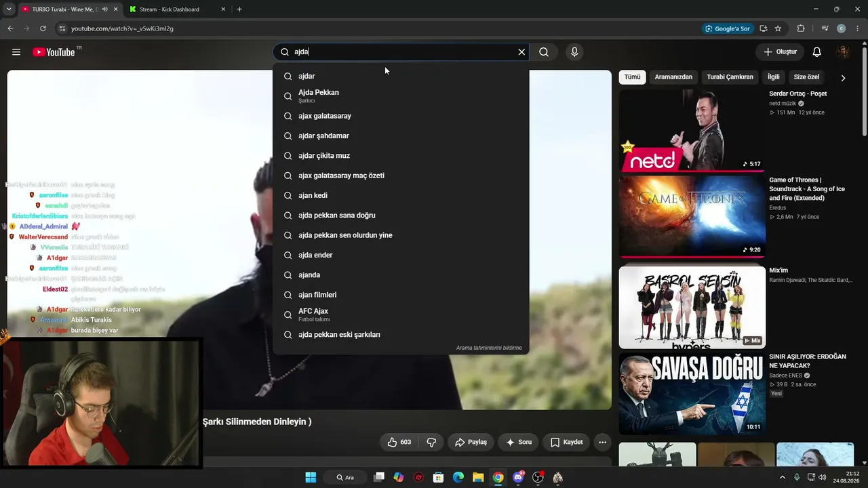868x488 pixels.
Task: Select the Aramanızdan filter chip
Action: (x=673, y=77)
